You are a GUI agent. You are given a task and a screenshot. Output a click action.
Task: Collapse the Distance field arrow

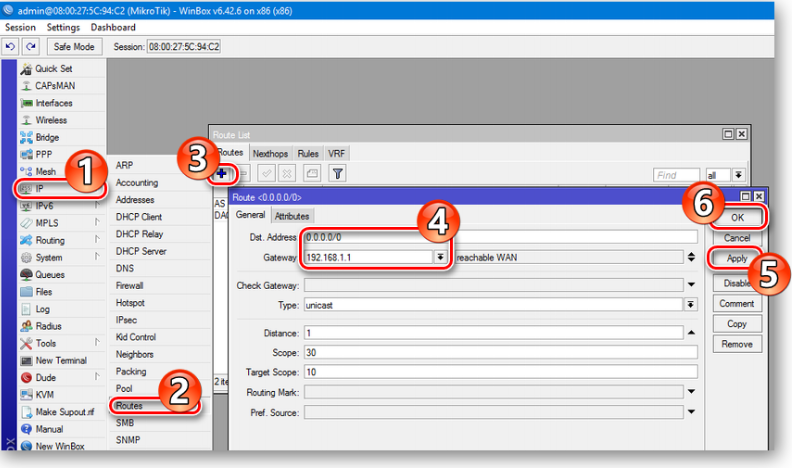691,333
